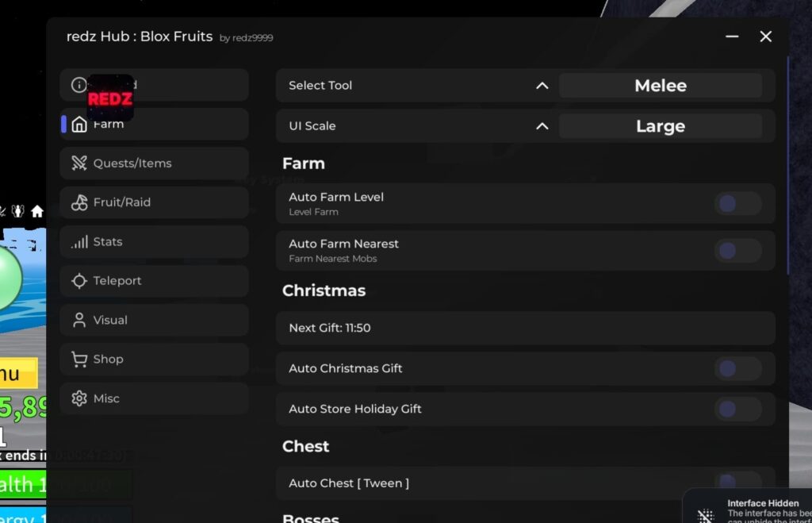Screen dimensions: 812x523
Task: Click the Misc gear icon
Action: 79,398
